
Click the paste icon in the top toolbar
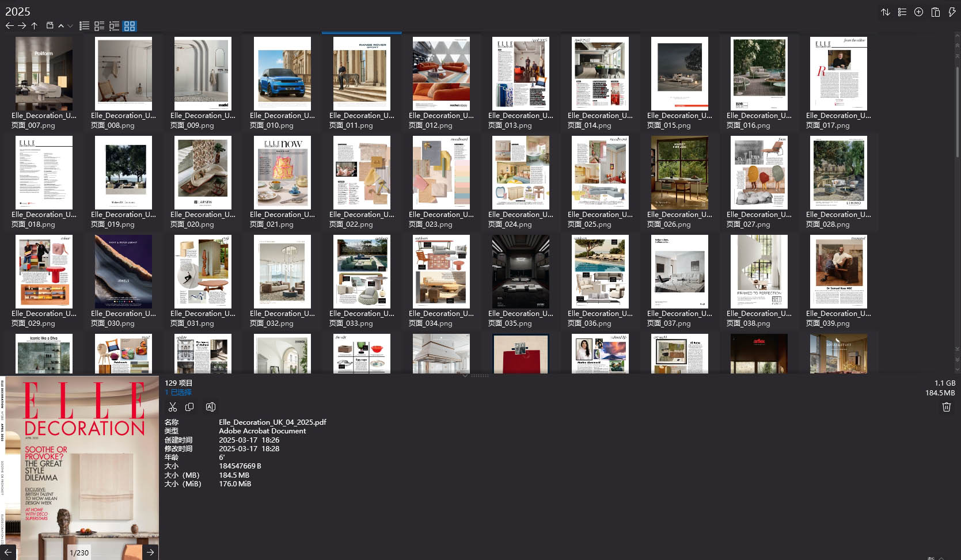[935, 12]
